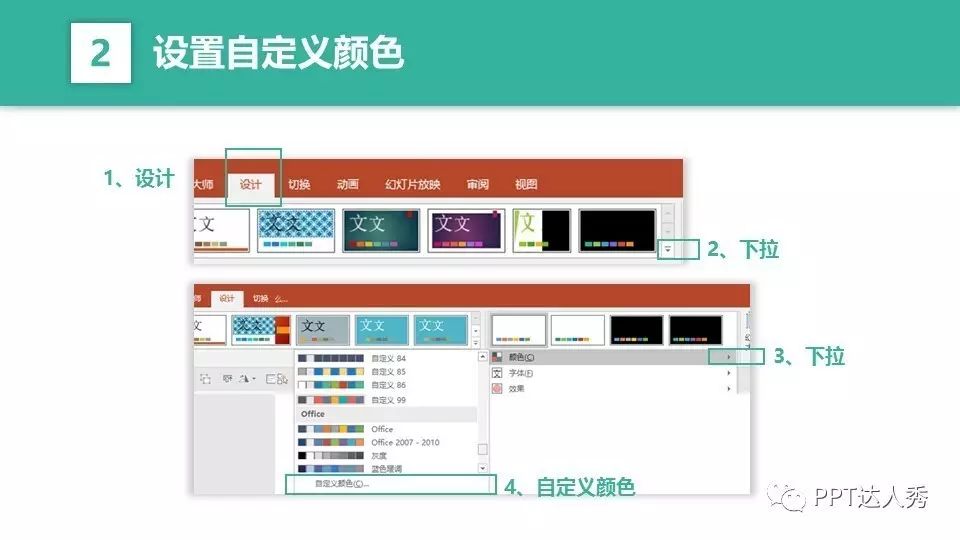Expand the arrow beside 字体(F)
This screenshot has height=540, width=960.
[729, 373]
